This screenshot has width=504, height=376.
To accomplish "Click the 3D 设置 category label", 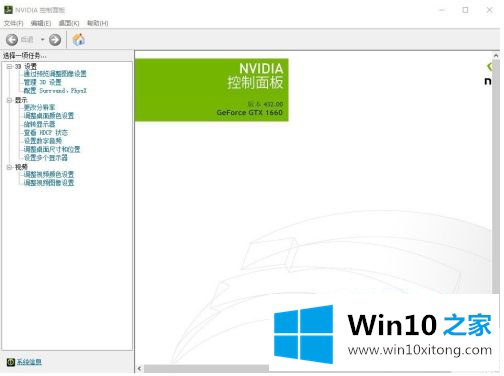I will pos(26,66).
